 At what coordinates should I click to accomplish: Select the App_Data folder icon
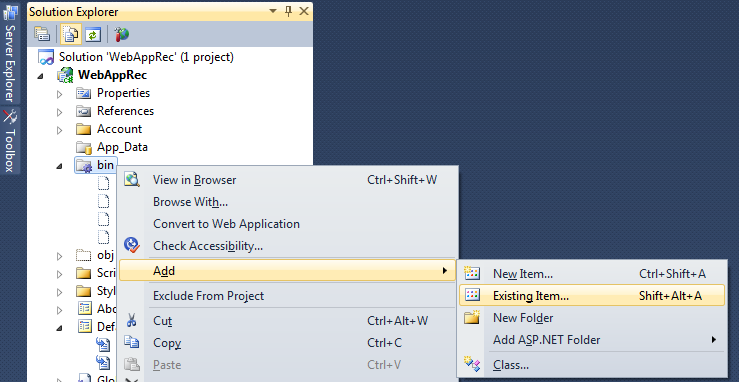click(x=84, y=147)
